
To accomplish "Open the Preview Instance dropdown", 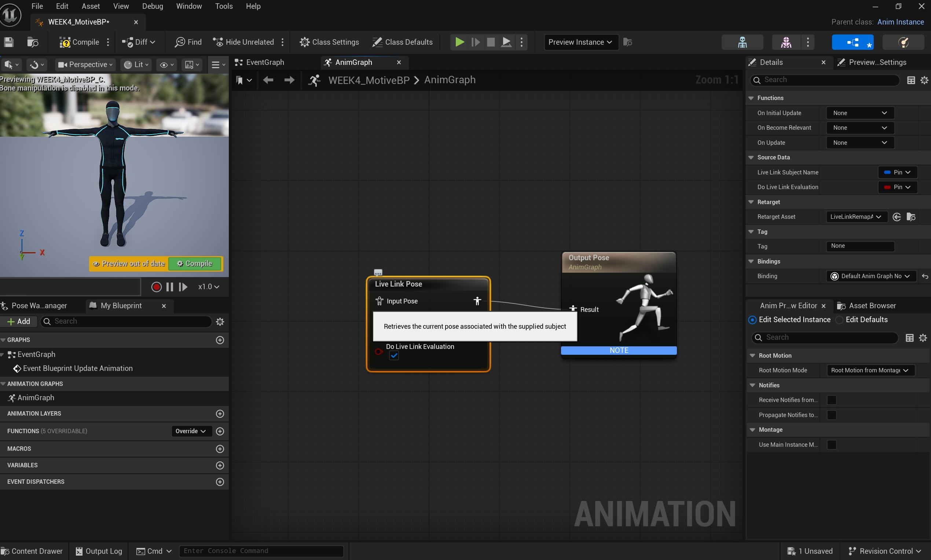I will coord(580,42).
